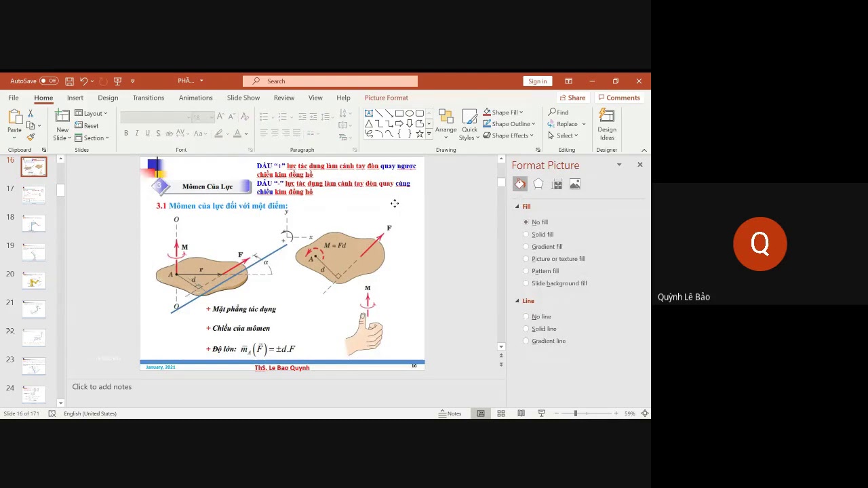Viewport: 868px width, 488px height.
Task: Open Design Ideas
Action: click(x=607, y=125)
